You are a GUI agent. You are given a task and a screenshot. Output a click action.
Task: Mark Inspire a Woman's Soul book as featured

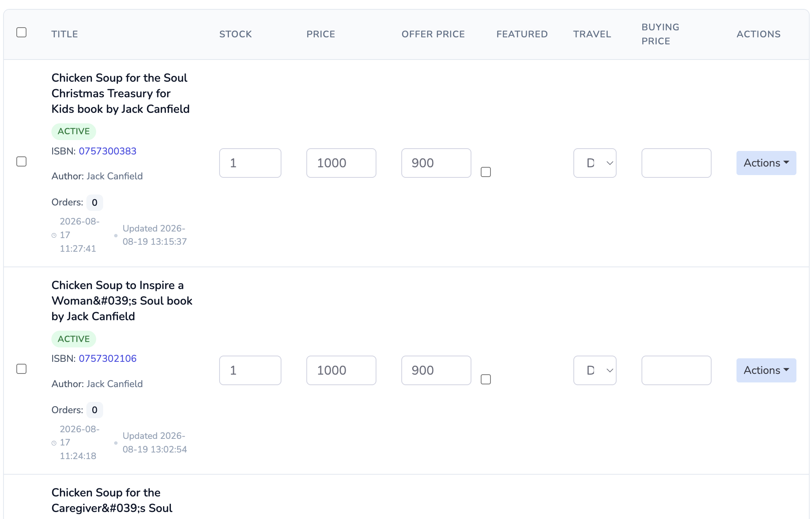[x=486, y=379]
